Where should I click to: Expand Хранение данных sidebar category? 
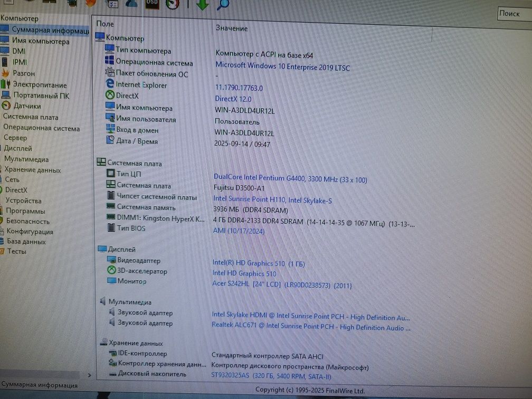pos(33,170)
